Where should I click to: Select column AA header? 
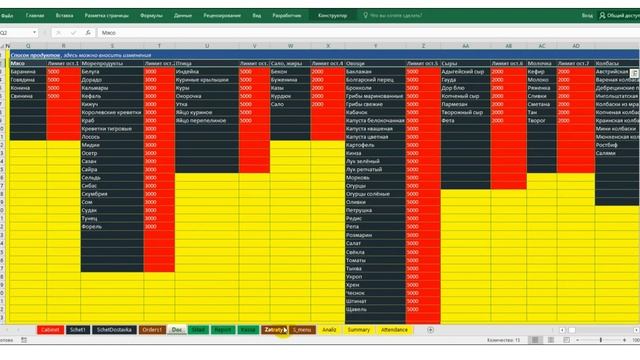[x=466, y=46]
